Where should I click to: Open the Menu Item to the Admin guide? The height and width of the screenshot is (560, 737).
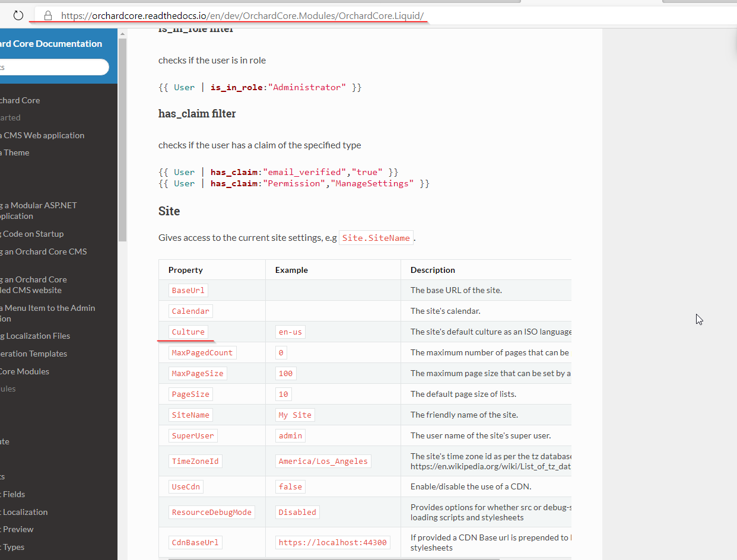click(x=49, y=313)
